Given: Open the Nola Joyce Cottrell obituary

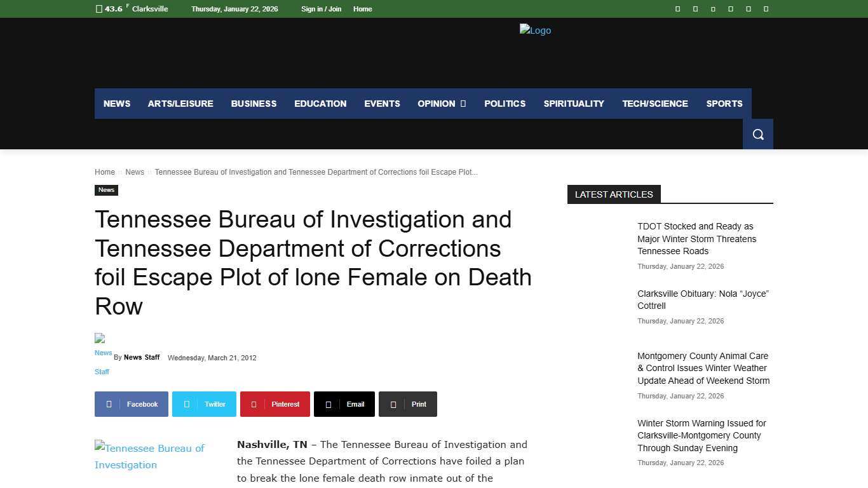Looking at the screenshot, I should (x=703, y=299).
